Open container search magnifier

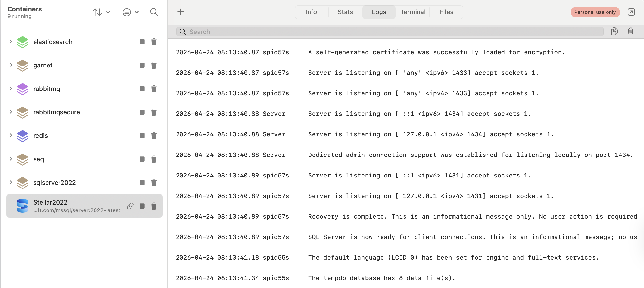click(x=154, y=12)
